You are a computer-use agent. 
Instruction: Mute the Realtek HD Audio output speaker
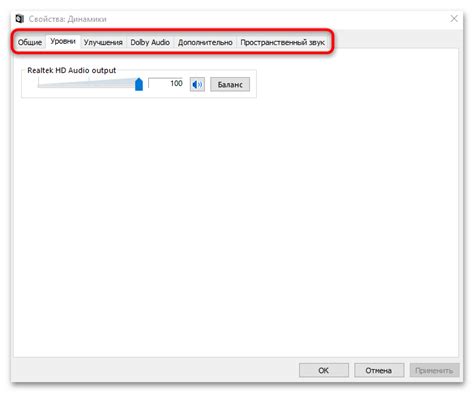(197, 84)
